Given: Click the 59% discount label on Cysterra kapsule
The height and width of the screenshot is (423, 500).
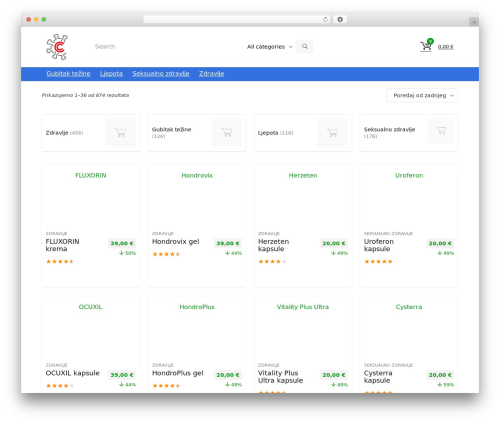Looking at the screenshot, I should (x=446, y=385).
